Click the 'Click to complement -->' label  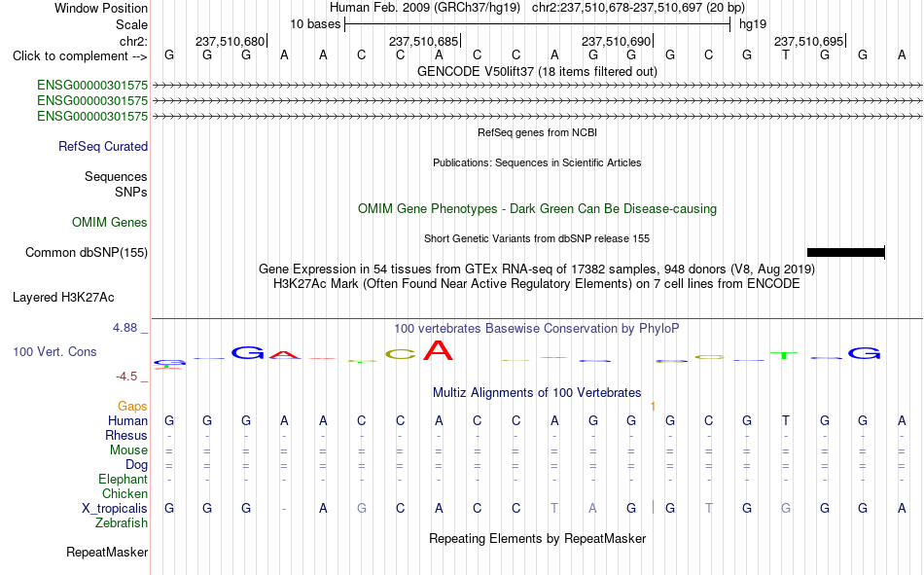pyautogui.click(x=80, y=56)
